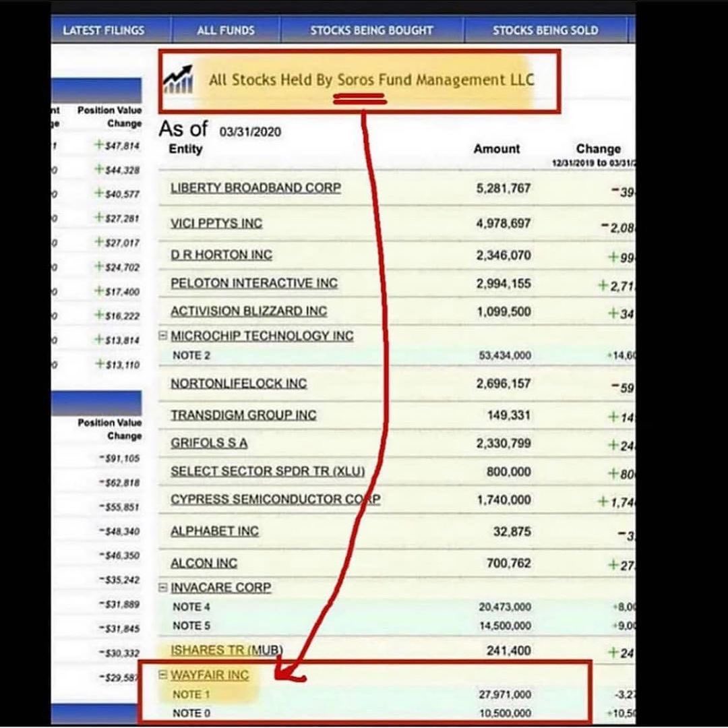The image size is (728, 728).
Task: Select the amount 2,330,799
Action: point(504,444)
